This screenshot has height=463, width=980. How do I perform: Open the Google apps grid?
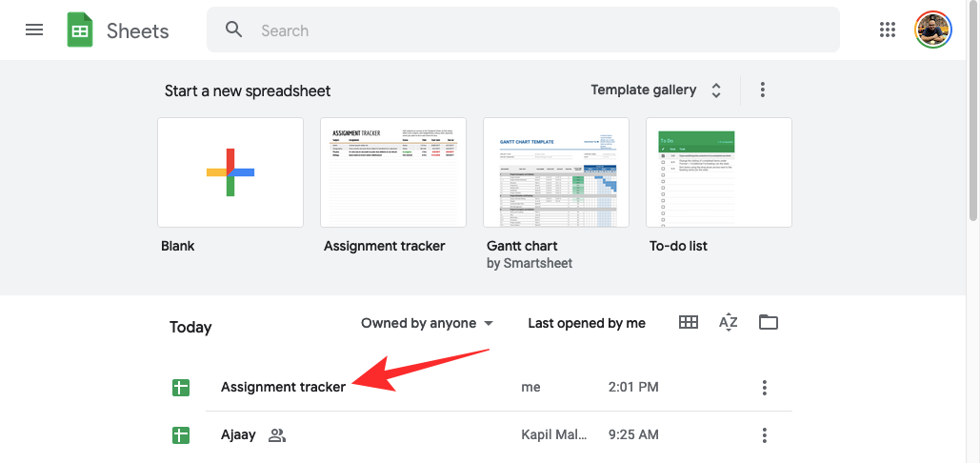888,30
